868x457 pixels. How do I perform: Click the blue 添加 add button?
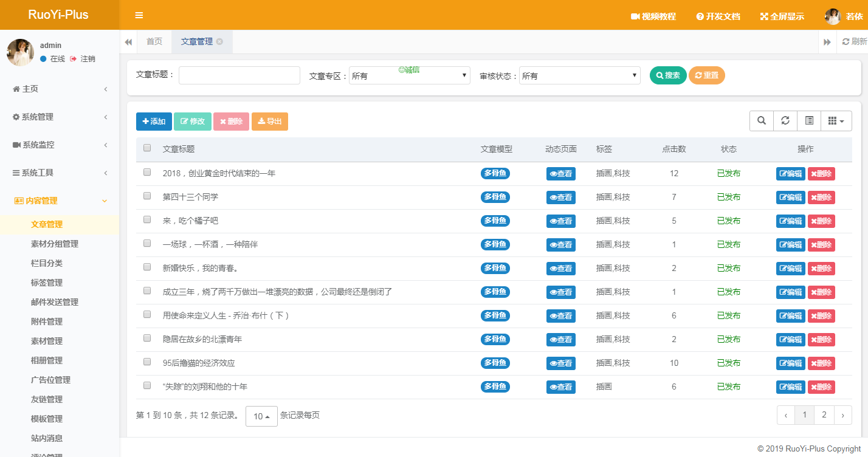pos(154,122)
